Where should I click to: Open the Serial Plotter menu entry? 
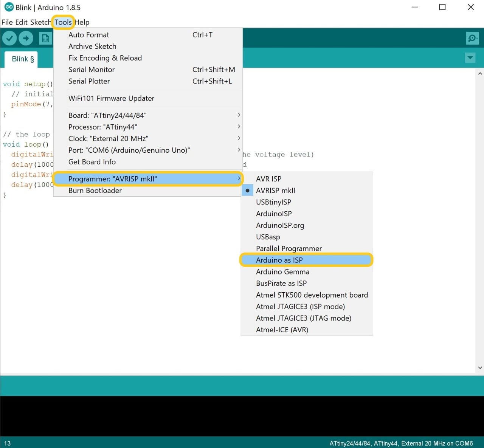(147, 81)
